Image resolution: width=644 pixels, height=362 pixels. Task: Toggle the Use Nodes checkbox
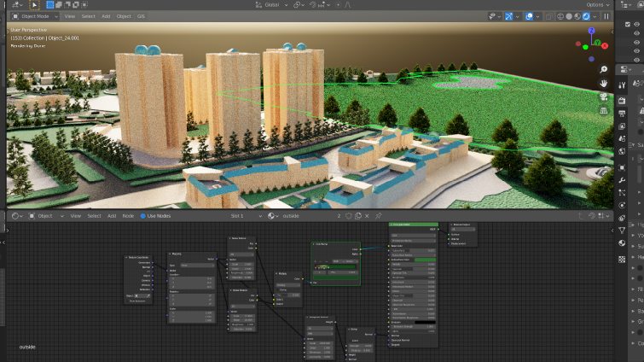coord(143,216)
